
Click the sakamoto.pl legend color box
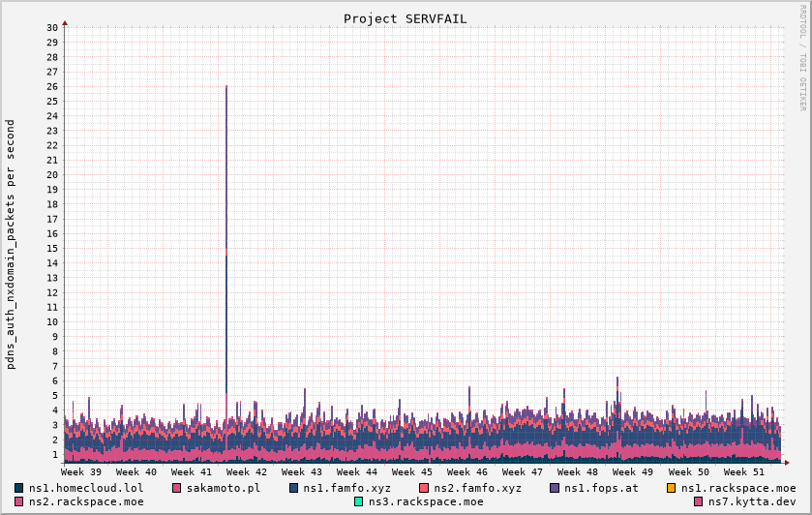[x=177, y=488]
